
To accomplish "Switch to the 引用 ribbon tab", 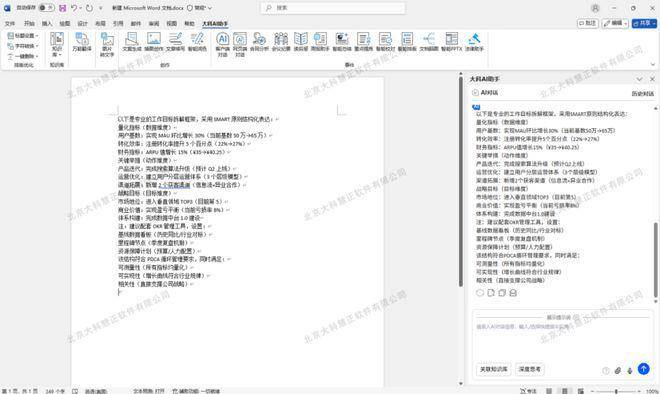I will 118,24.
